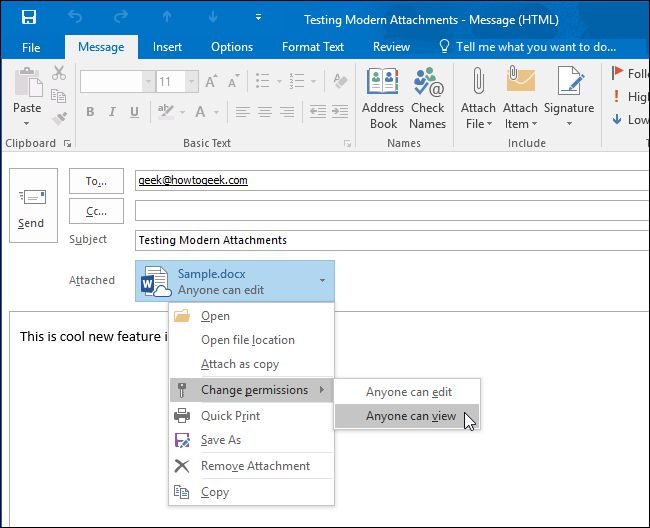Click the Redo arrow in the title bar

click(x=121, y=17)
